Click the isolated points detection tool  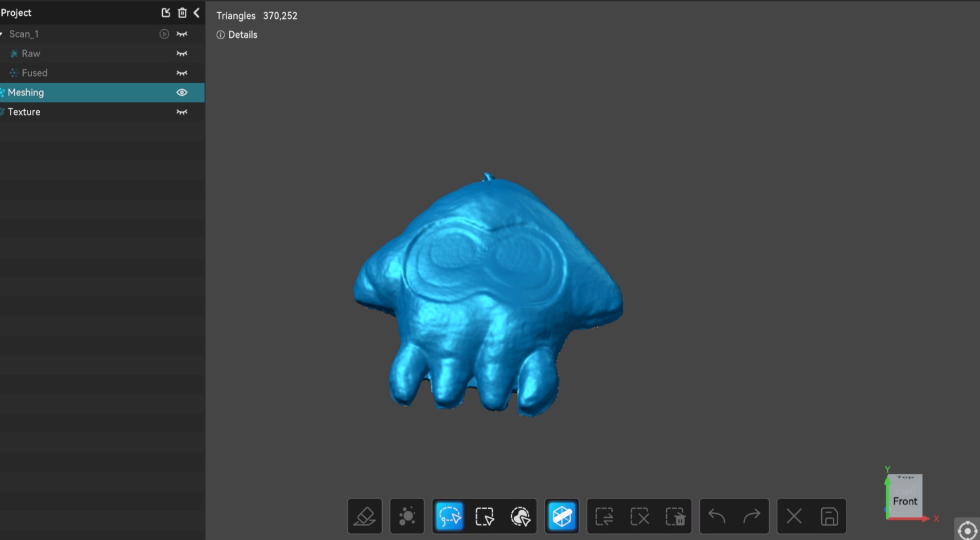(407, 516)
